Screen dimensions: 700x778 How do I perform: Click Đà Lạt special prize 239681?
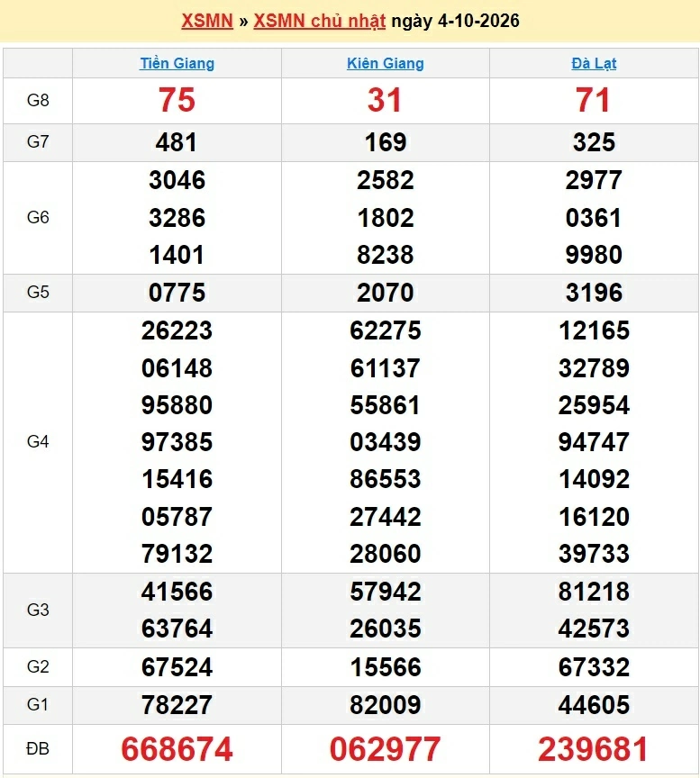click(x=594, y=749)
